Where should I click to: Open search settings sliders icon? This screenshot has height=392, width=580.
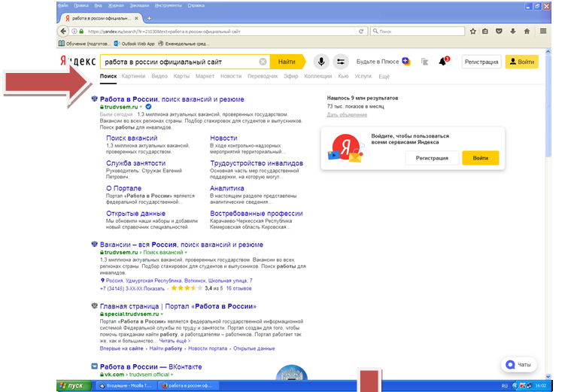pyautogui.click(x=341, y=62)
